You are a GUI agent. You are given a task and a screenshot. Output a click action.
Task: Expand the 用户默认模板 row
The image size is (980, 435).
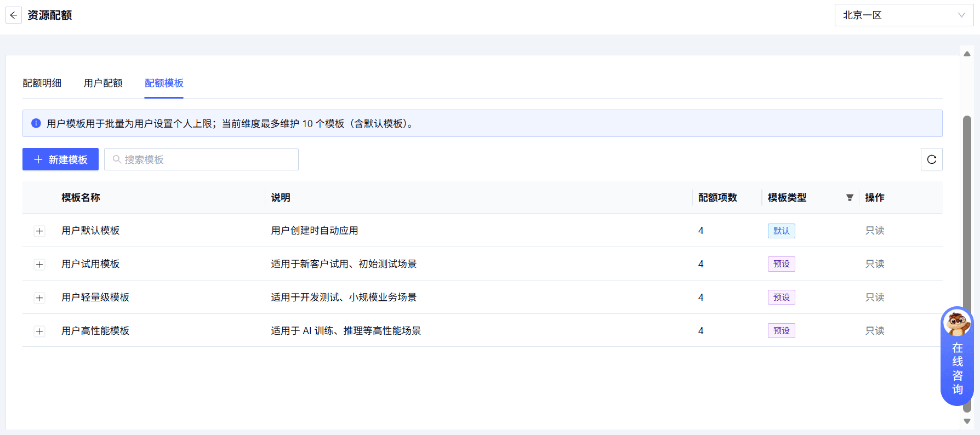pyautogui.click(x=39, y=231)
